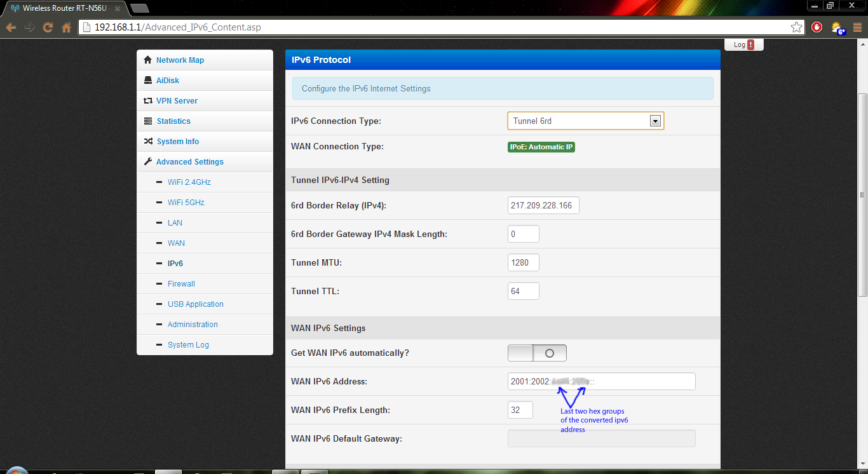The height and width of the screenshot is (474, 868).
Task: Open the System Log link
Action: [188, 345]
